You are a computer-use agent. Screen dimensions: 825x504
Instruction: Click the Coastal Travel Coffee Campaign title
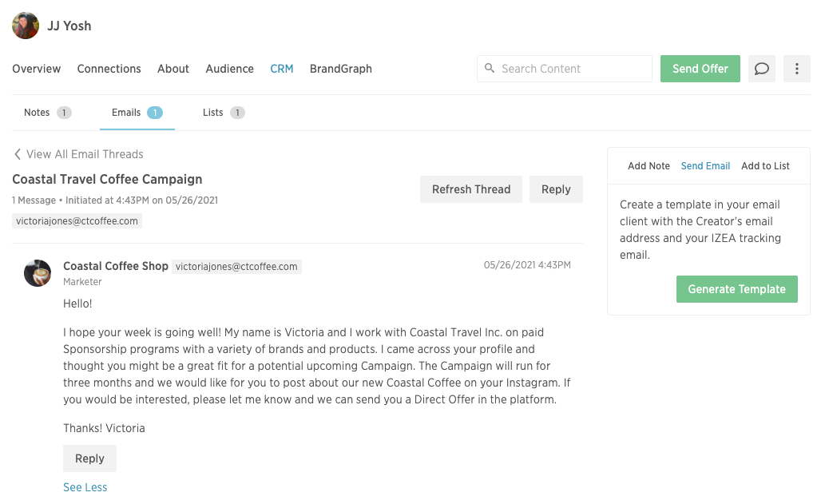[107, 180]
